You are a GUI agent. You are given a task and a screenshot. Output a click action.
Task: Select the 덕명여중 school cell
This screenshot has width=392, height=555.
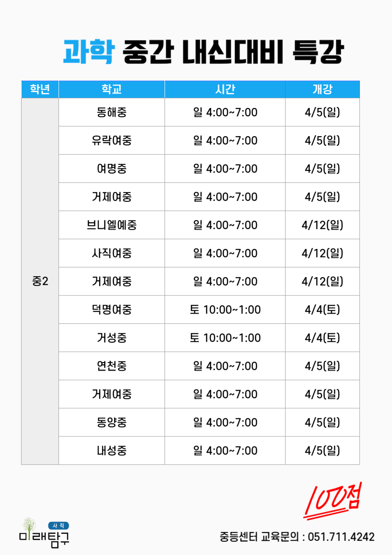(x=112, y=310)
